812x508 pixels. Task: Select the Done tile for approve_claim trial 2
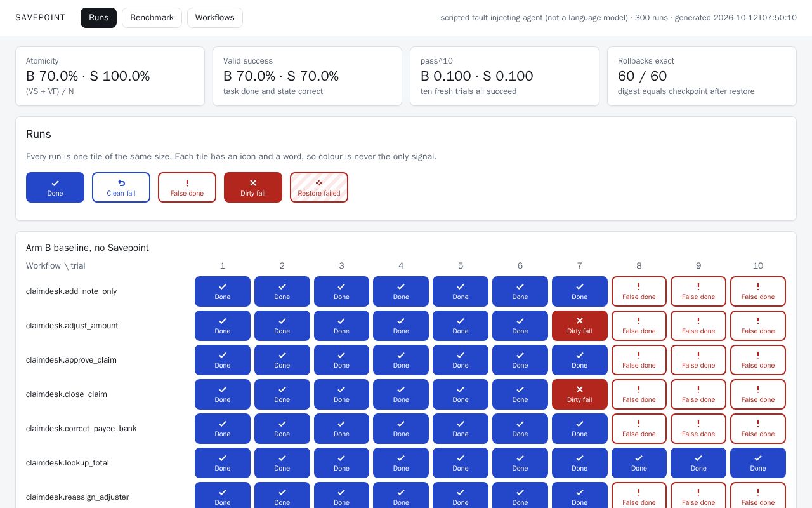tap(282, 360)
